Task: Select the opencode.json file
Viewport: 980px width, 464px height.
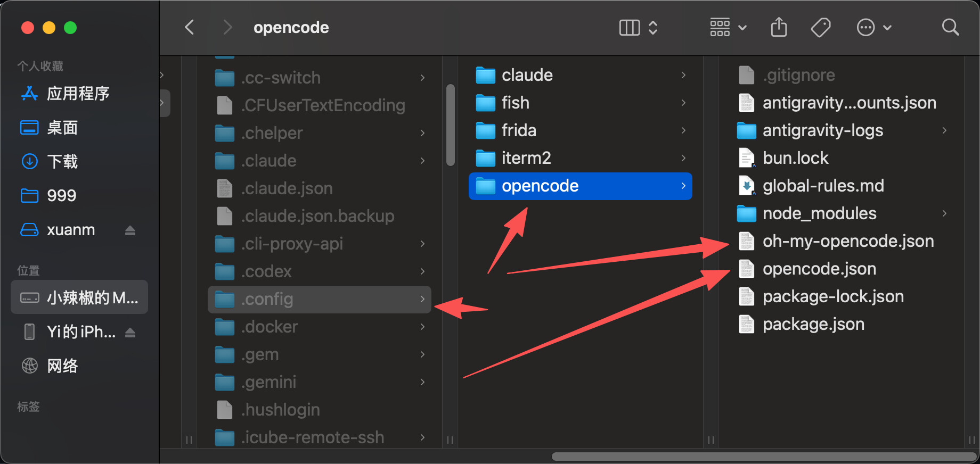Action: pos(819,269)
